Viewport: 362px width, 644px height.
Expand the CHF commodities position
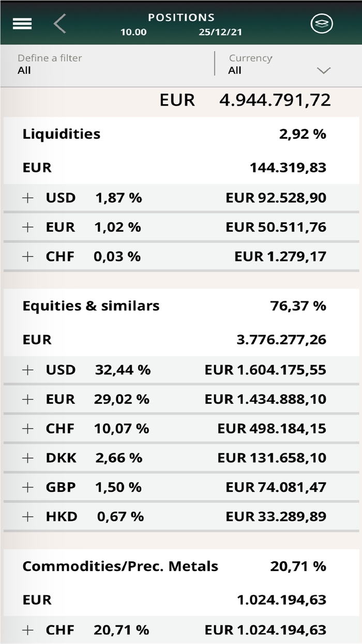pyautogui.click(x=27, y=630)
